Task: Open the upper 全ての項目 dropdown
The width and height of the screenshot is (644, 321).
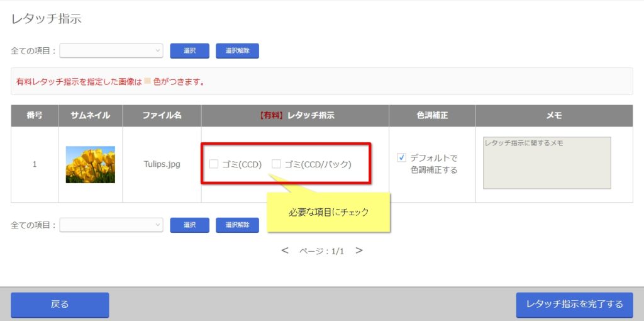Action: click(111, 50)
